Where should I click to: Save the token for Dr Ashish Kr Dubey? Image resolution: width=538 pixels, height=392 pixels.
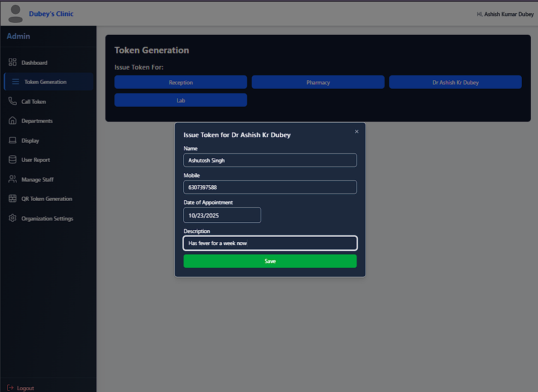[270, 261]
